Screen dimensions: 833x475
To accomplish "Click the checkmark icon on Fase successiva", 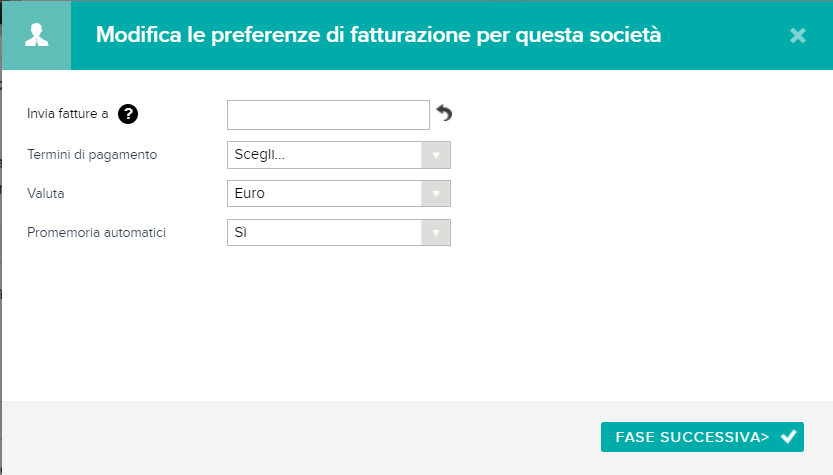I will click(788, 437).
